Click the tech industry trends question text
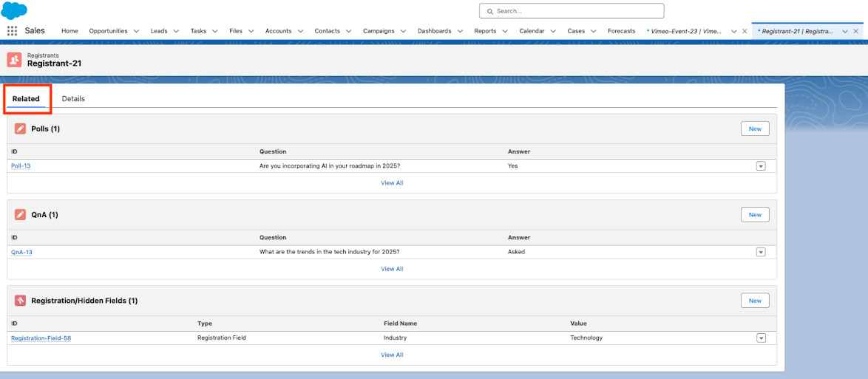868x379 pixels. pyautogui.click(x=329, y=252)
